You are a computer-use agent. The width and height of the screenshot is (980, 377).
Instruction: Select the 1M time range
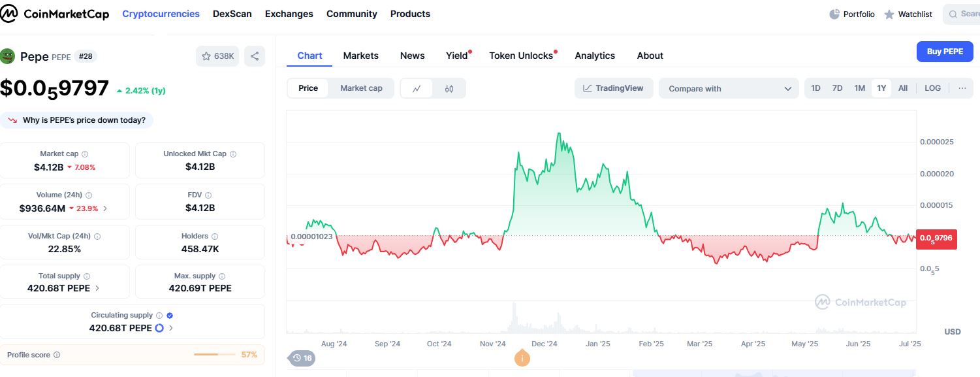pyautogui.click(x=859, y=88)
